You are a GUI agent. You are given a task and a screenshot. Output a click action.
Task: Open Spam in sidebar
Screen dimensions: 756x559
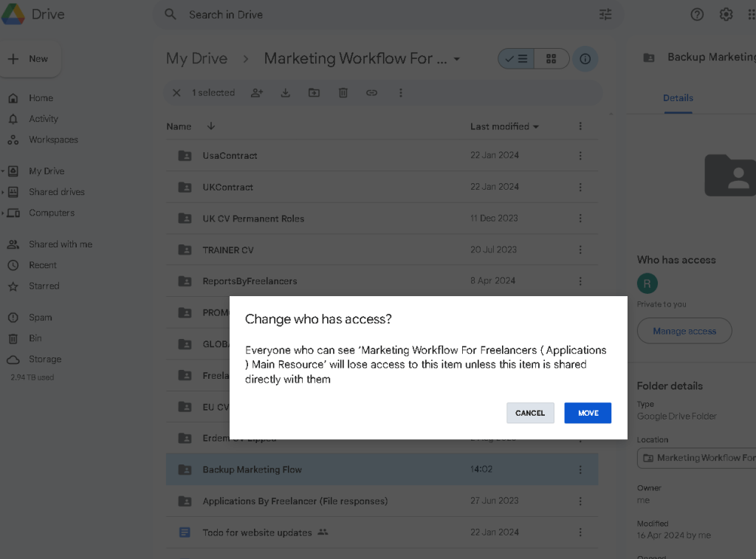point(40,318)
